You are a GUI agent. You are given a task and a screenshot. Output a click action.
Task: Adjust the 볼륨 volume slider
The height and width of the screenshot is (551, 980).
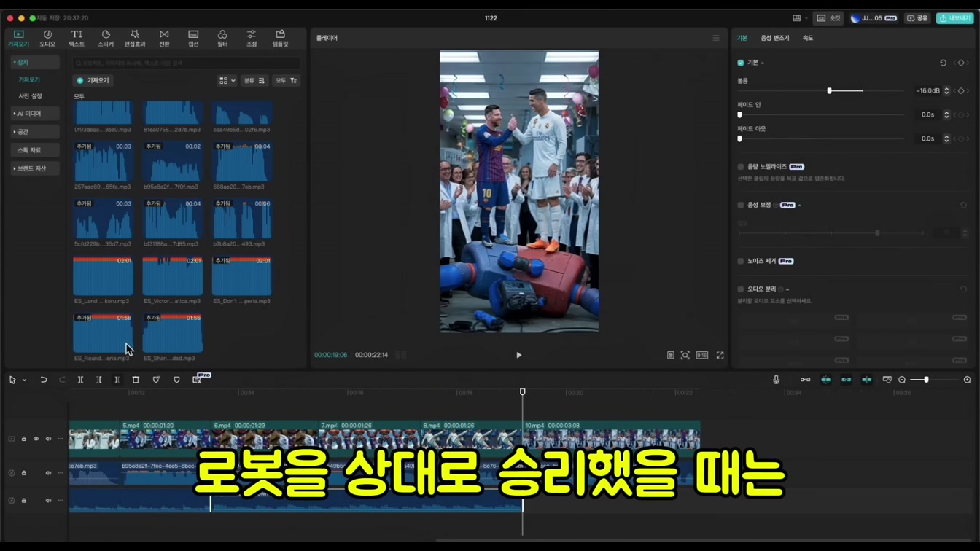coord(829,91)
